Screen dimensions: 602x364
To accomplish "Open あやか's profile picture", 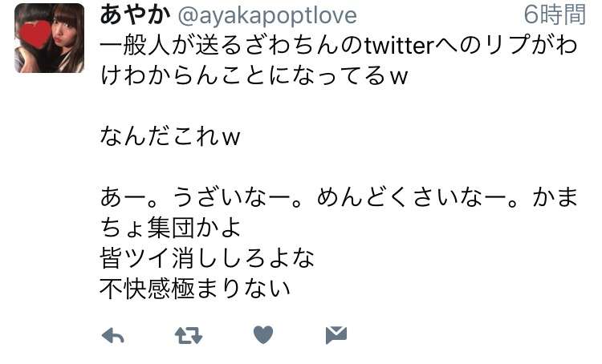I will point(50,38).
